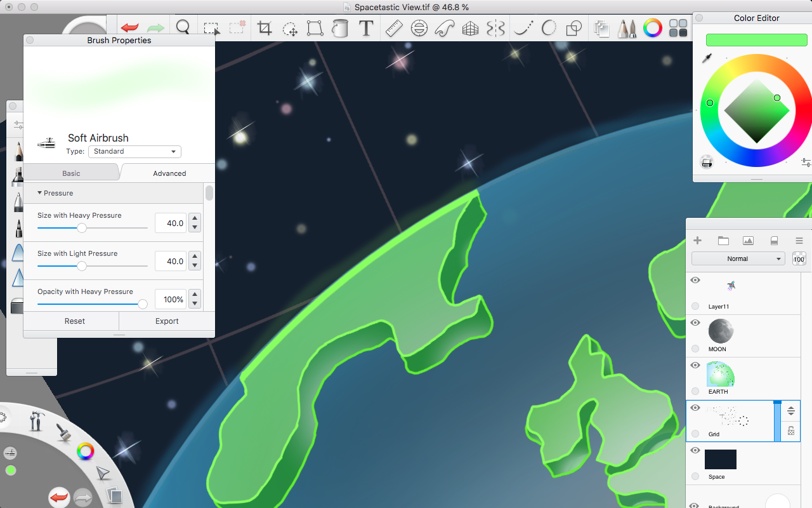Open the color ring in the lagoon
Image resolution: width=812 pixels, height=508 pixels.
[85, 451]
